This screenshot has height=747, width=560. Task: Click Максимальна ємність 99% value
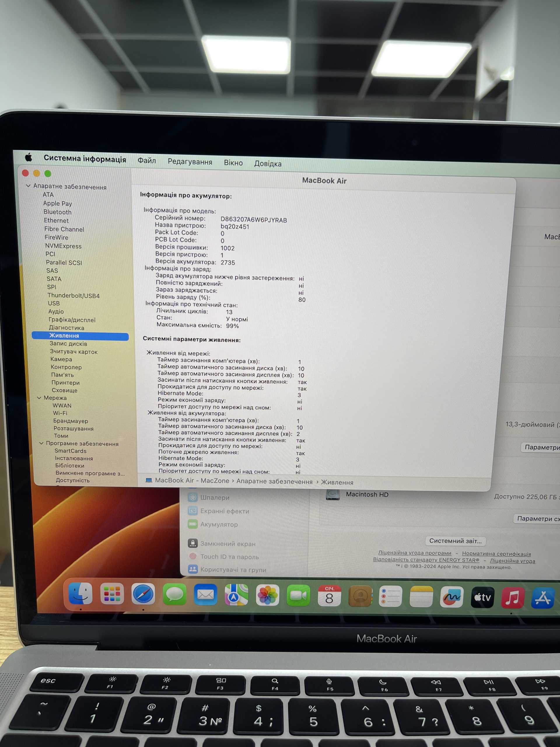(x=232, y=326)
